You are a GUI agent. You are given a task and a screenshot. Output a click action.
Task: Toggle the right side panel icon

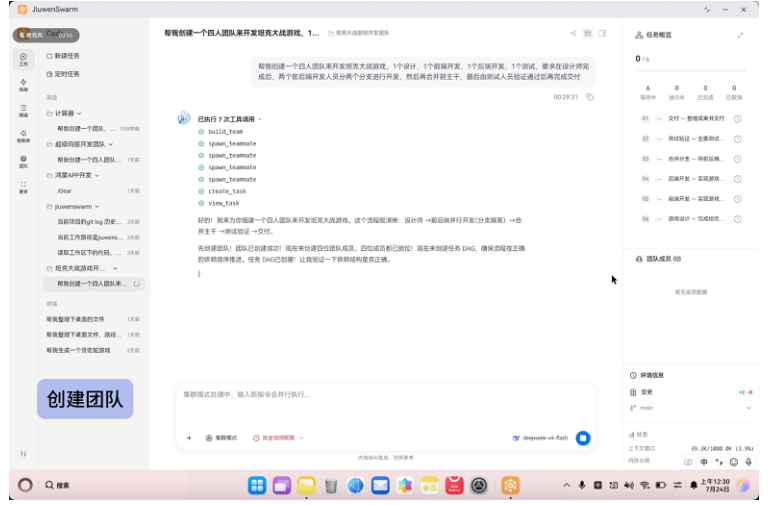pos(603,34)
